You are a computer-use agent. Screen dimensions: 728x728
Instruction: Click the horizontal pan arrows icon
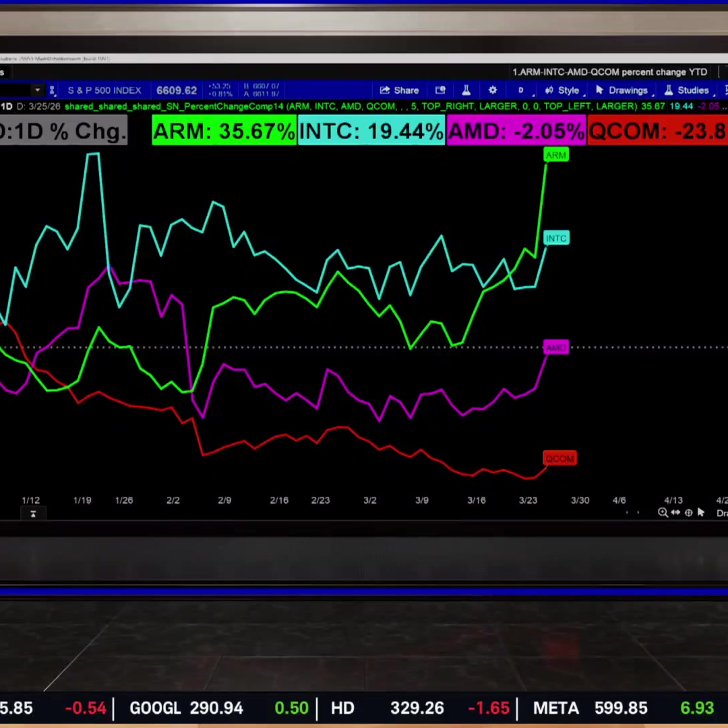tap(676, 513)
